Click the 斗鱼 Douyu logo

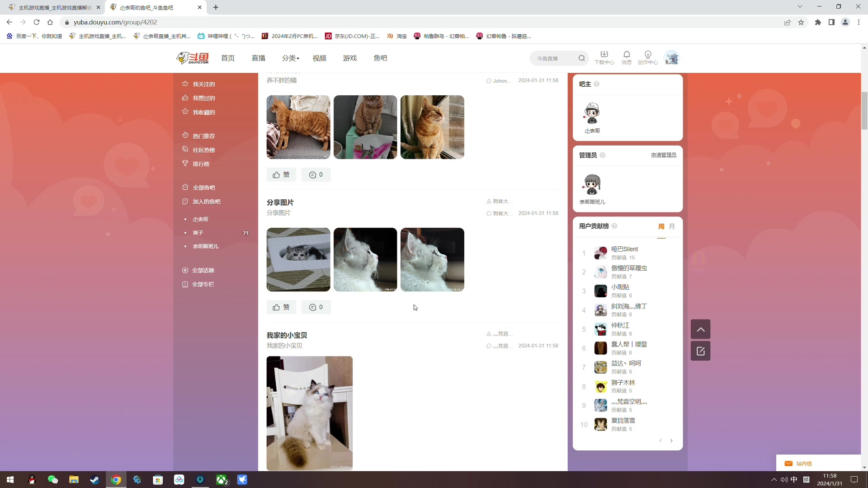192,58
